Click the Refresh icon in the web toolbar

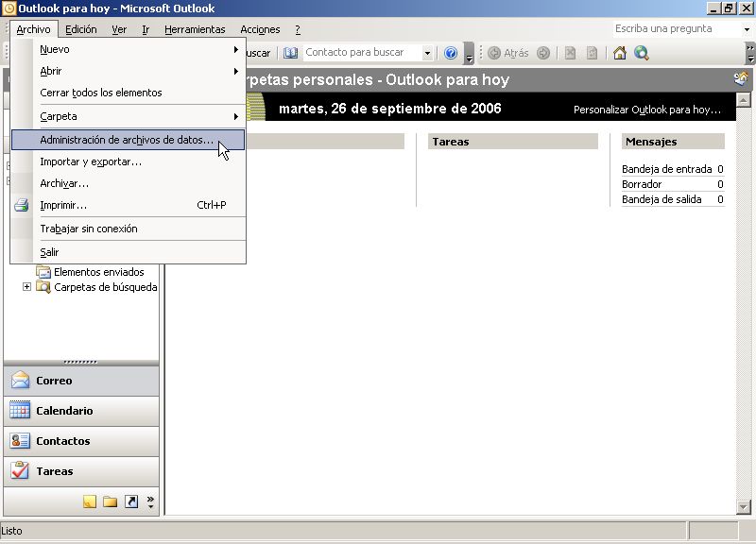coord(593,53)
